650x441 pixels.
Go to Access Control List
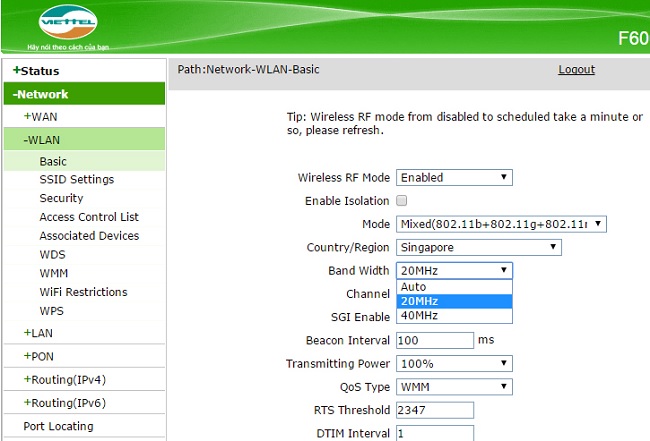click(x=89, y=217)
